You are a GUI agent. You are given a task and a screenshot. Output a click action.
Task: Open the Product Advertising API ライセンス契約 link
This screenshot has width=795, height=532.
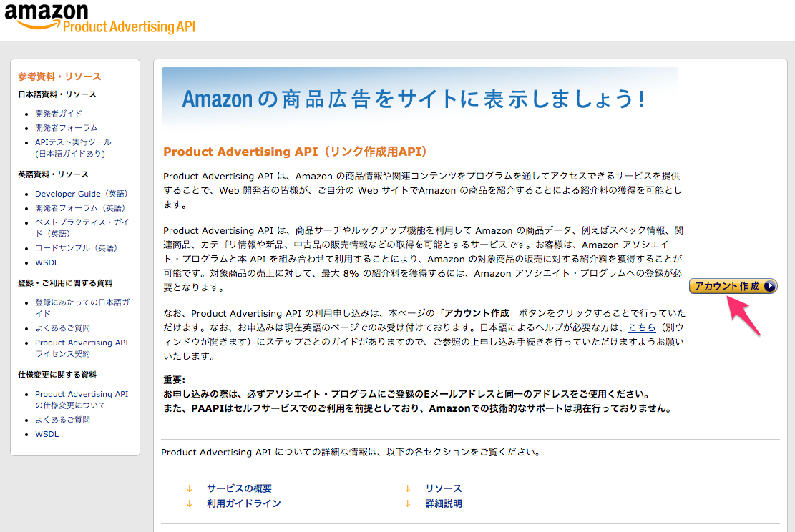pos(82,343)
